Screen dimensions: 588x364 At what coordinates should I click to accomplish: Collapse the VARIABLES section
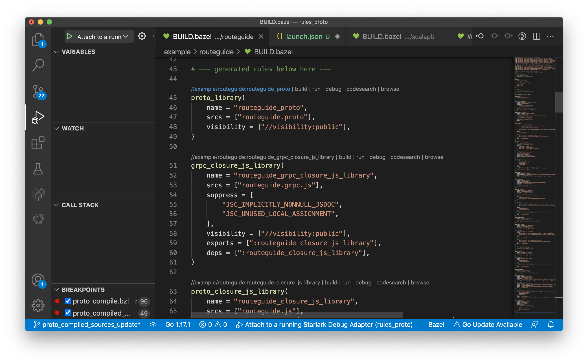point(56,52)
